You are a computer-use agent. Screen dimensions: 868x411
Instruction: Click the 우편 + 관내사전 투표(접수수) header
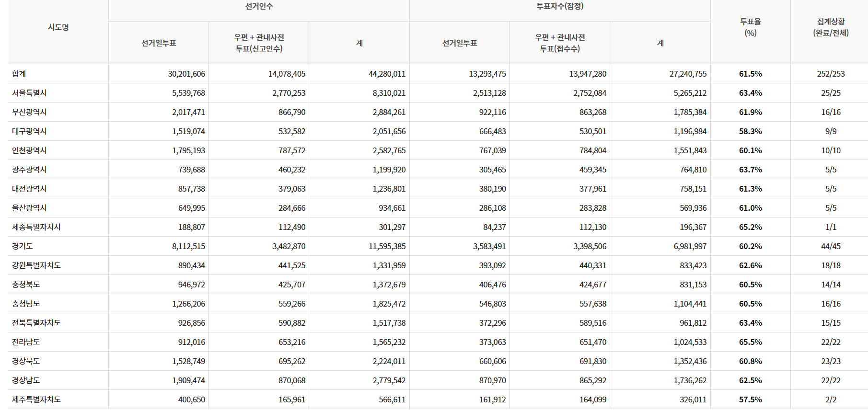559,43
